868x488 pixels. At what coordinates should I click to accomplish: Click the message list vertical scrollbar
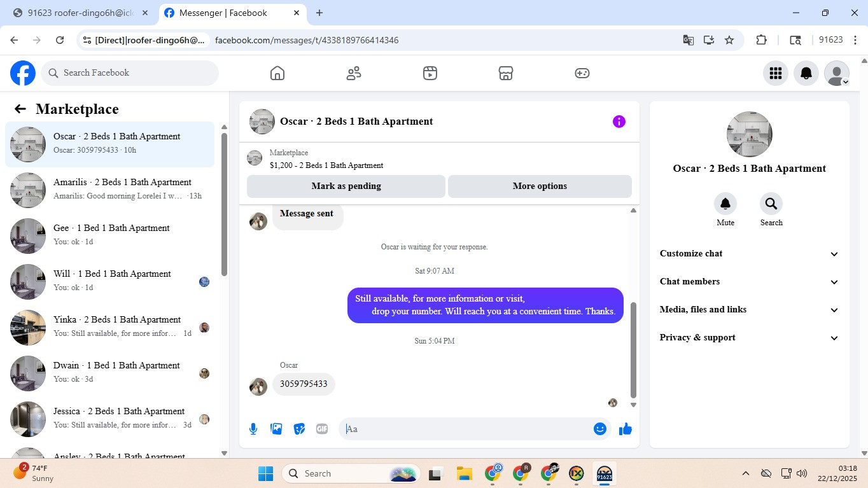[x=633, y=350]
